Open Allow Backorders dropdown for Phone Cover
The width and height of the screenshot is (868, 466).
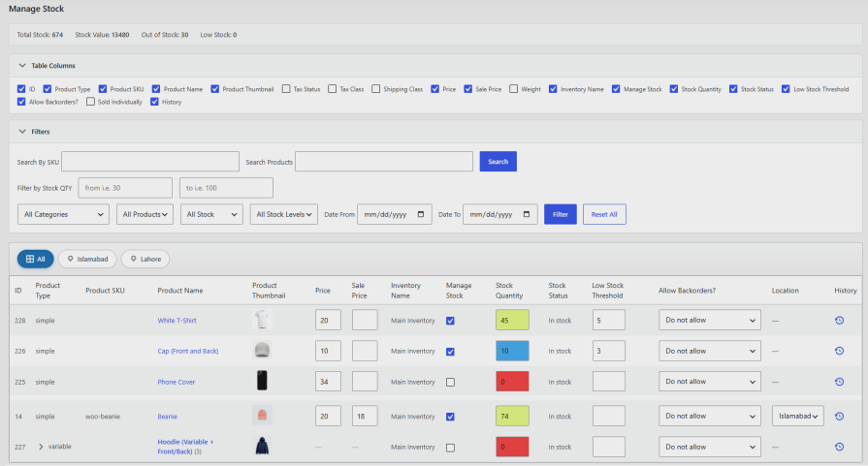pyautogui.click(x=710, y=382)
